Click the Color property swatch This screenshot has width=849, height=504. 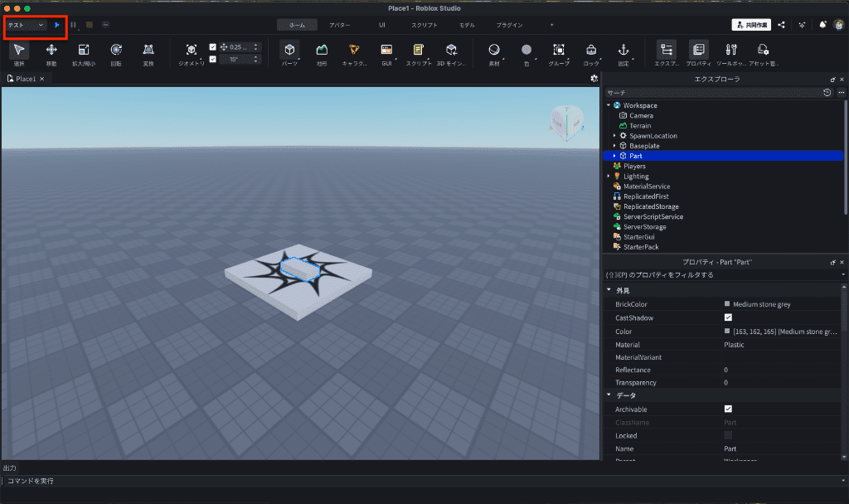[x=727, y=332]
